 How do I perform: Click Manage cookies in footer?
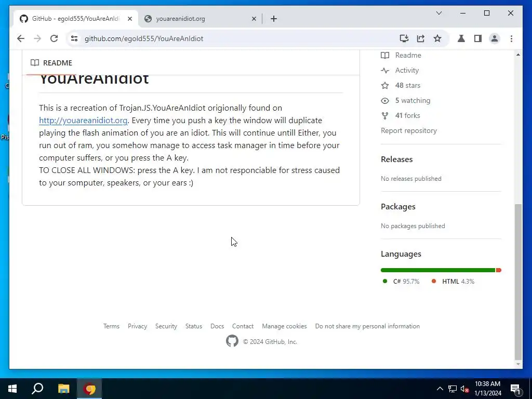[284, 326]
